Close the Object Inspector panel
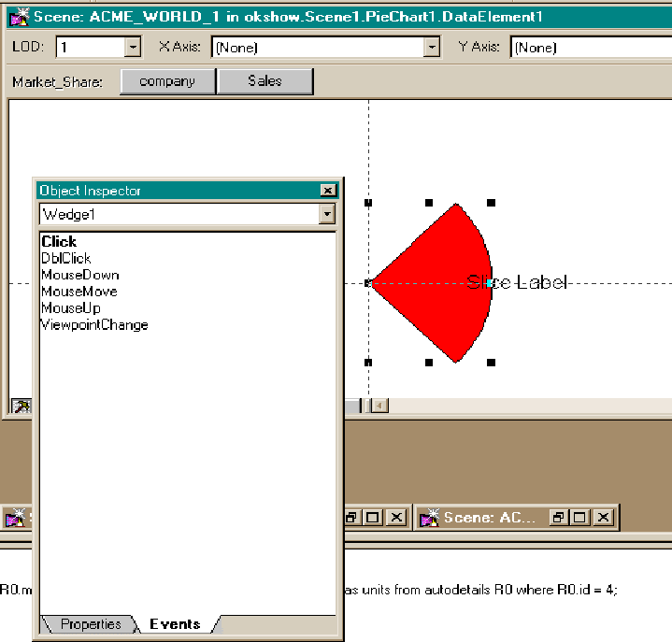 click(327, 191)
